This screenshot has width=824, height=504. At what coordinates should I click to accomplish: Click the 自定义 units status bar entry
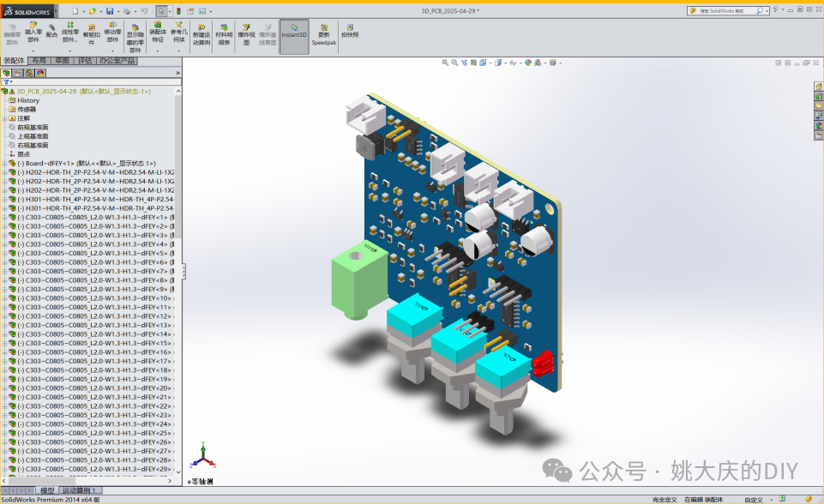click(x=754, y=500)
